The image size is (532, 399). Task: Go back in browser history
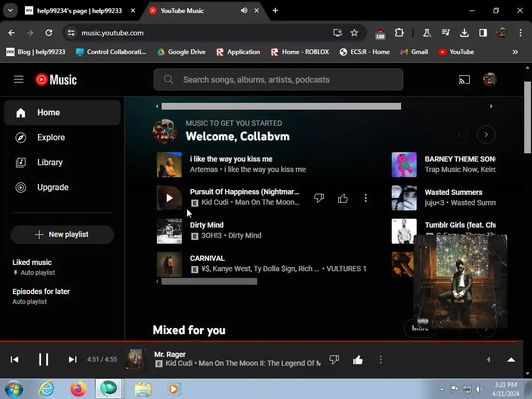(x=11, y=33)
